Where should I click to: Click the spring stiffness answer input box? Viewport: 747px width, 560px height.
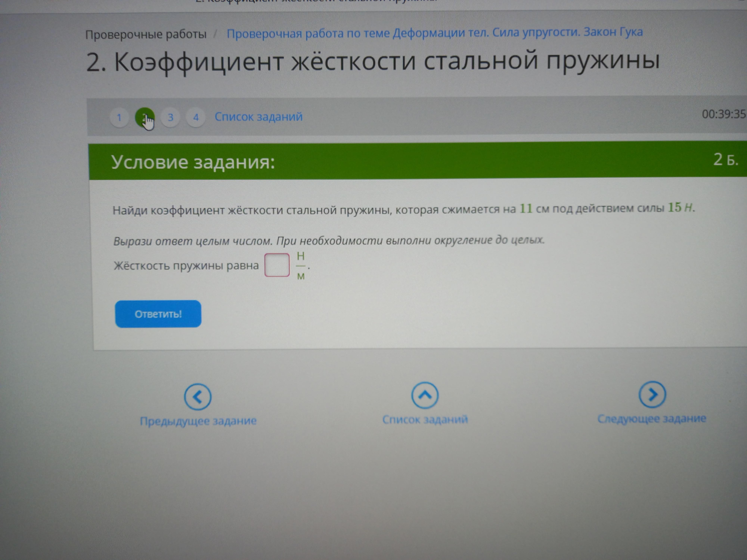[277, 265]
